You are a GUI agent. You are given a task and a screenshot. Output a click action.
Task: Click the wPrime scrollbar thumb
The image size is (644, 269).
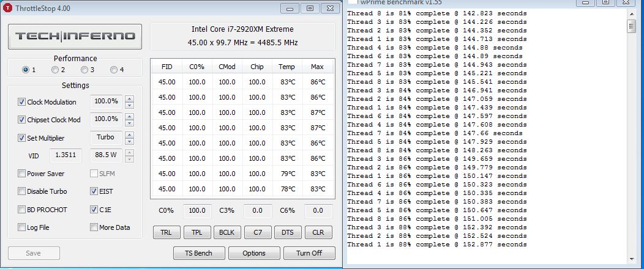coord(632,26)
